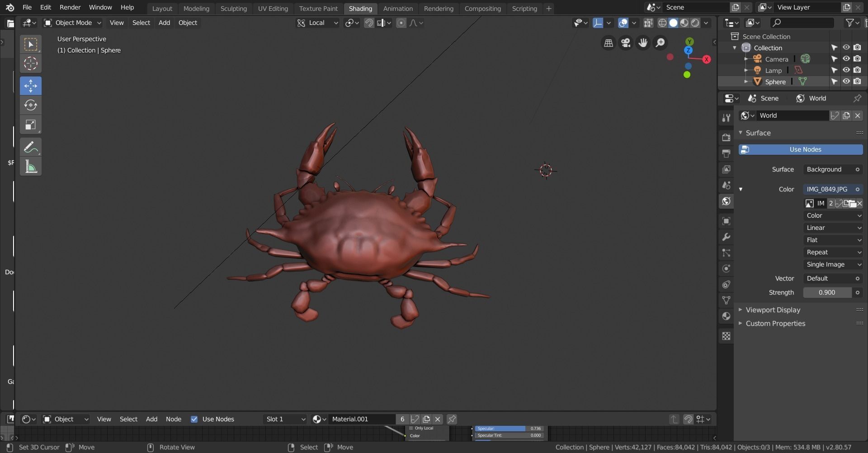868x453 pixels.
Task: Toggle visibility eye for Camera
Action: click(x=846, y=59)
